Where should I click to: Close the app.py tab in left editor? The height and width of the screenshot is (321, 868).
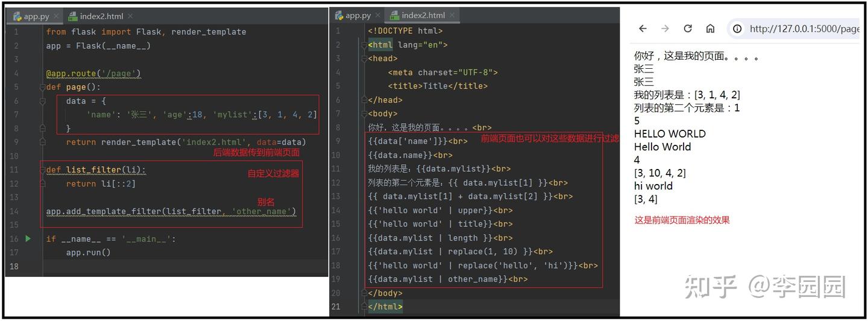(x=56, y=16)
